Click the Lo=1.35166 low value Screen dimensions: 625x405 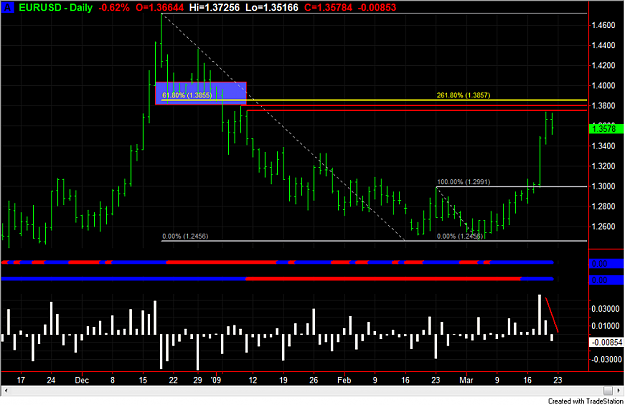pos(271,7)
